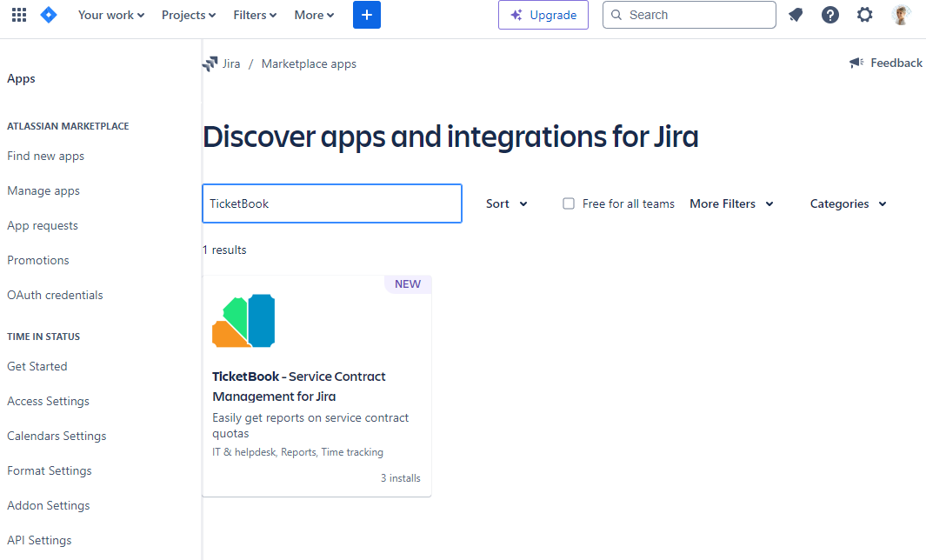Open the TicketBook app card logo
The image size is (926, 560).
[243, 321]
